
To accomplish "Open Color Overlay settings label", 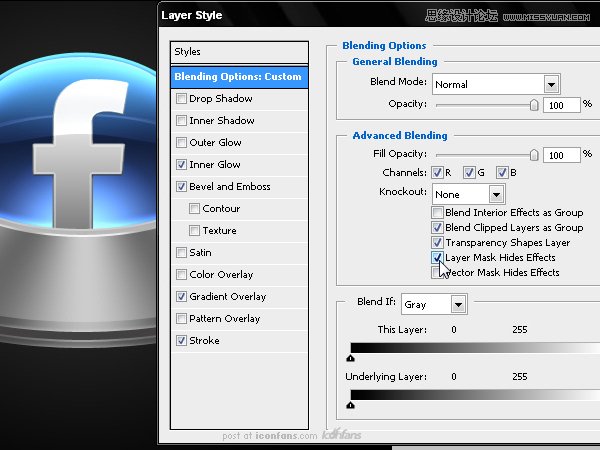I will point(221,275).
